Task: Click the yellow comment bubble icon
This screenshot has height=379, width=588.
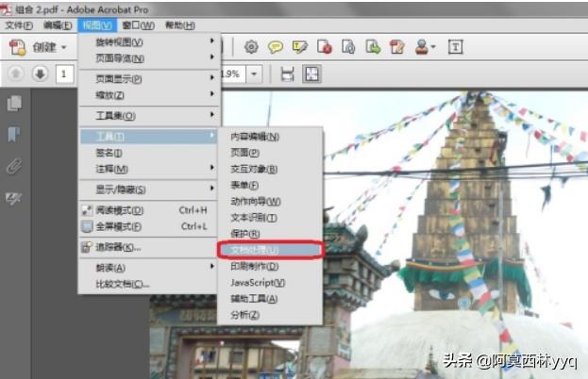Action: 276,47
